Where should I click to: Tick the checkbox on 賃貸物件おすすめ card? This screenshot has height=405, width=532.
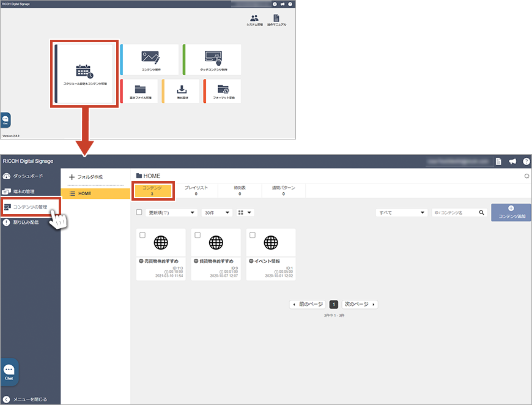[x=198, y=235]
